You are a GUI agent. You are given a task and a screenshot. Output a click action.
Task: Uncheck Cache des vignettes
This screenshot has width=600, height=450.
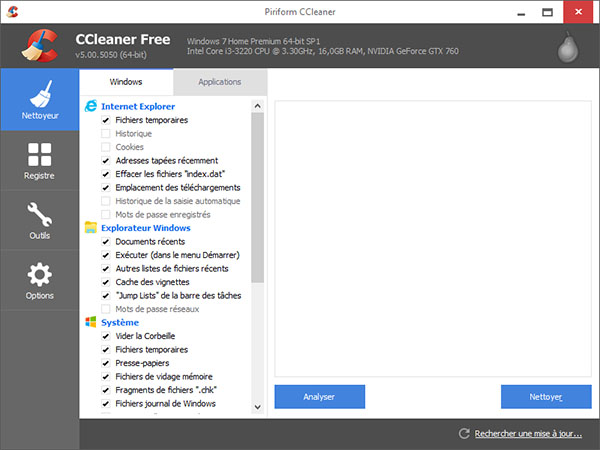click(x=106, y=282)
